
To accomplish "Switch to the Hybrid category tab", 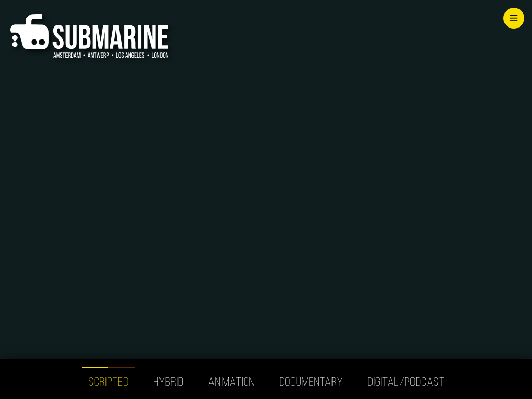I will 168,382.
